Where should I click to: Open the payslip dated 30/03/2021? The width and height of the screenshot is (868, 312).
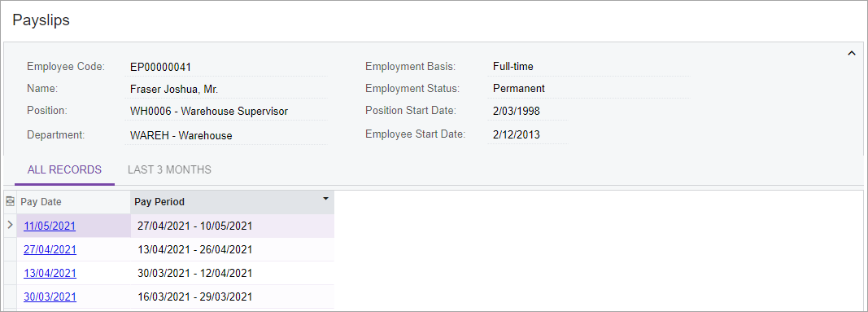pos(50,297)
